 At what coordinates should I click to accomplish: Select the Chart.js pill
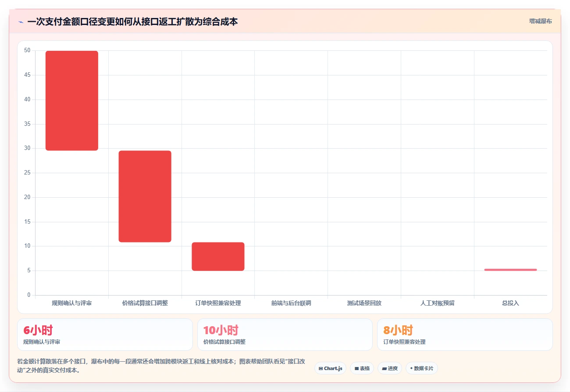pyautogui.click(x=331, y=368)
